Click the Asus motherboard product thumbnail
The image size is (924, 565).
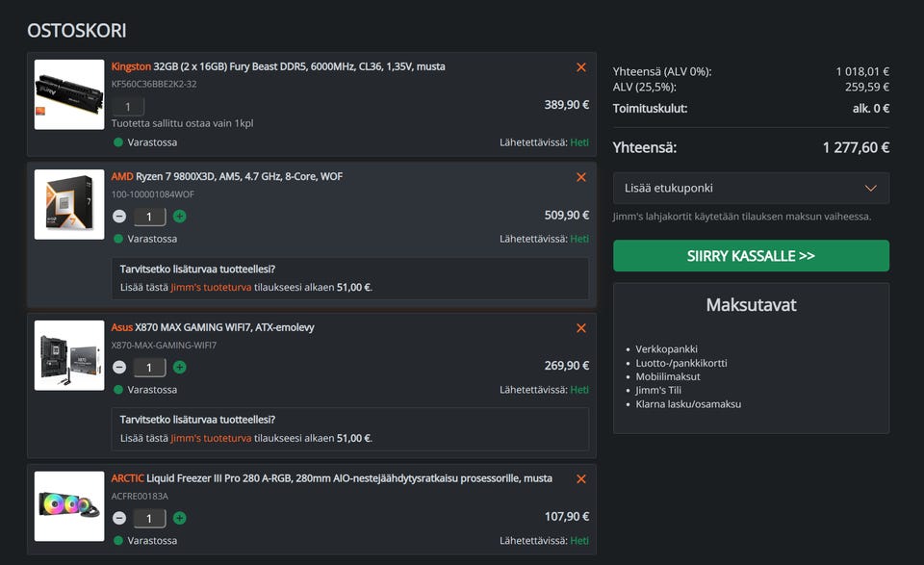(x=69, y=355)
